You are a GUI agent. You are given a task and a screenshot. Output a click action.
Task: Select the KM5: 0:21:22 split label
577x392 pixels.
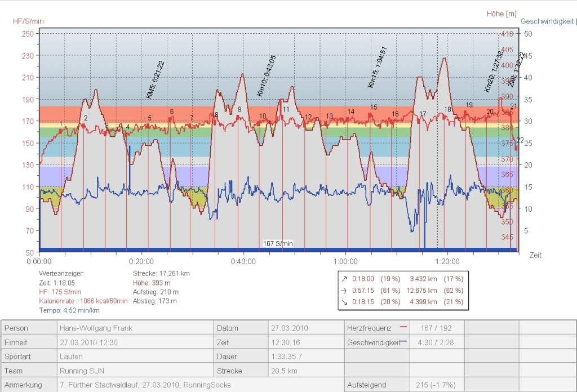155,79
